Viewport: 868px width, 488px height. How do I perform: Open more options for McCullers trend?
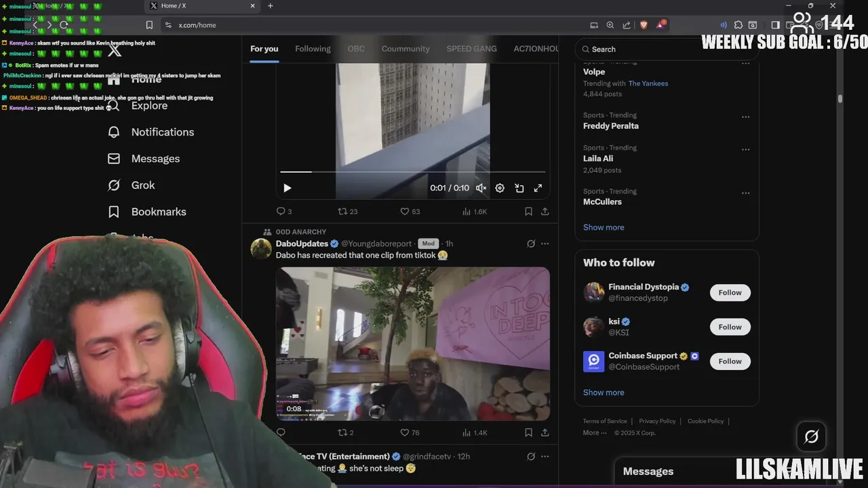745,192
